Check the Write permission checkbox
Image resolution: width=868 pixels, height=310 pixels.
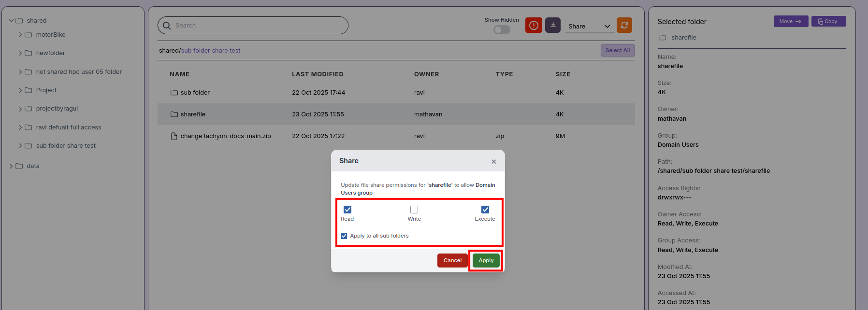(x=414, y=210)
